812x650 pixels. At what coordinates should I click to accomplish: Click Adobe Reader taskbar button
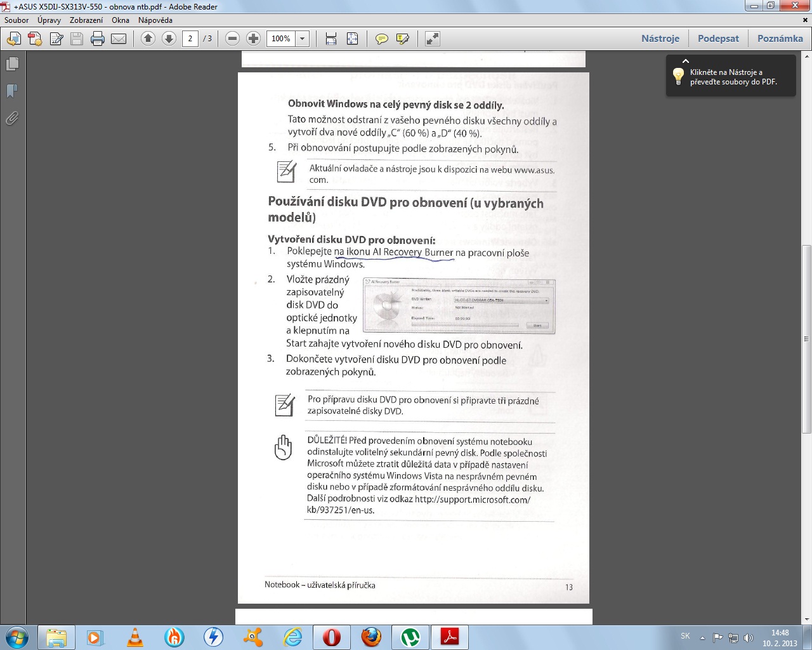(x=450, y=637)
